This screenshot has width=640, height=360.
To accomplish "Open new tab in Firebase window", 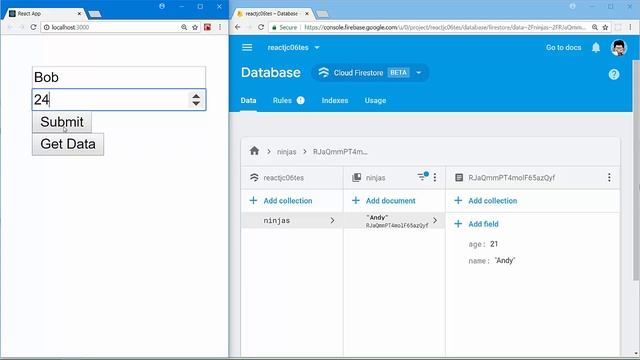I will tap(322, 14).
